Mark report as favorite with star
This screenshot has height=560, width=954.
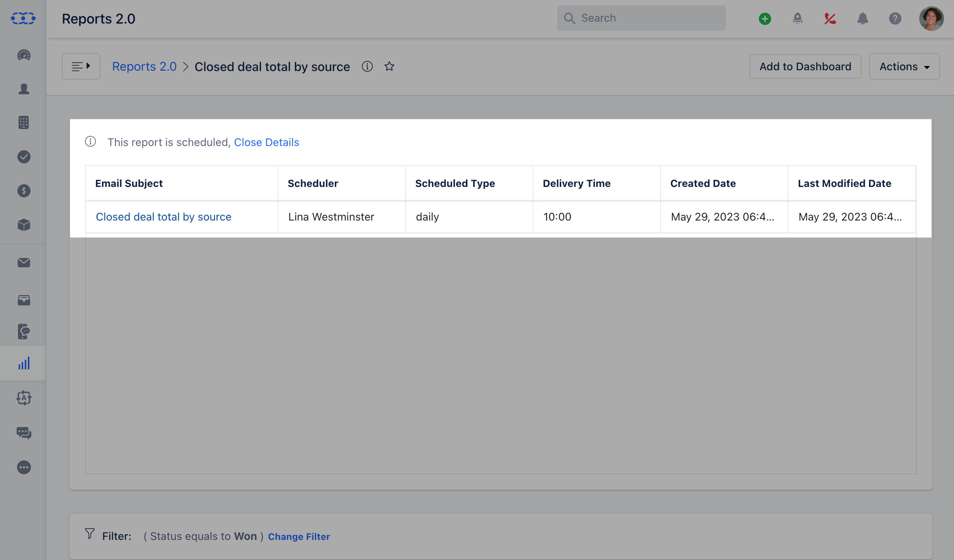click(x=389, y=66)
